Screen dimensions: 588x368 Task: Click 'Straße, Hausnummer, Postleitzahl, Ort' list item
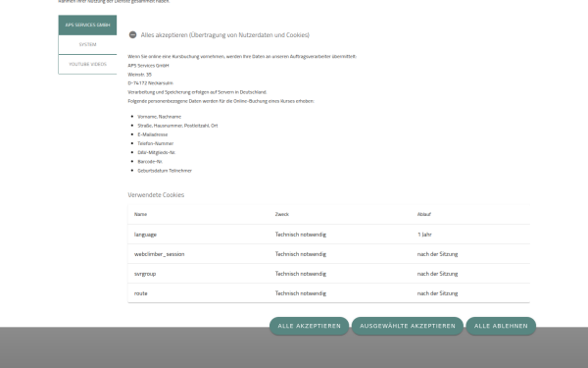(177, 126)
